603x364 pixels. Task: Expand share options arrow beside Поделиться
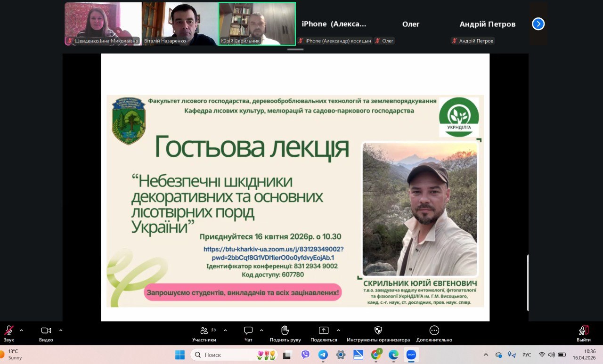338,330
